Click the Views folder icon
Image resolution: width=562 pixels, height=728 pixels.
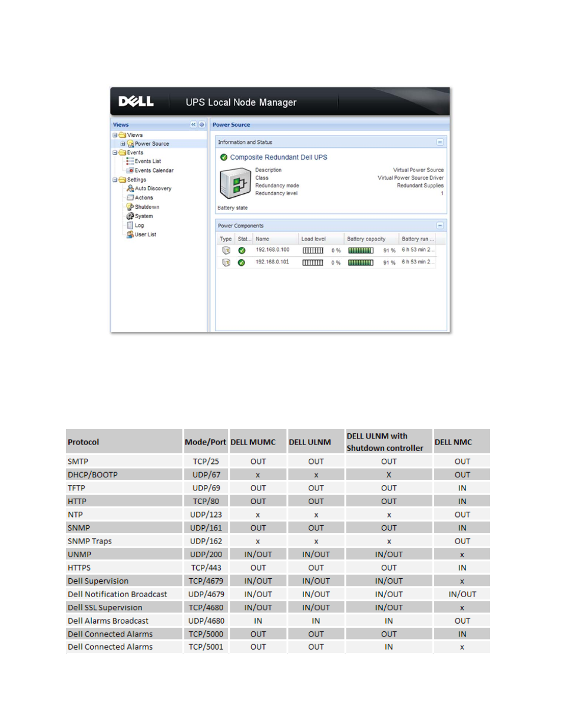tap(123, 135)
